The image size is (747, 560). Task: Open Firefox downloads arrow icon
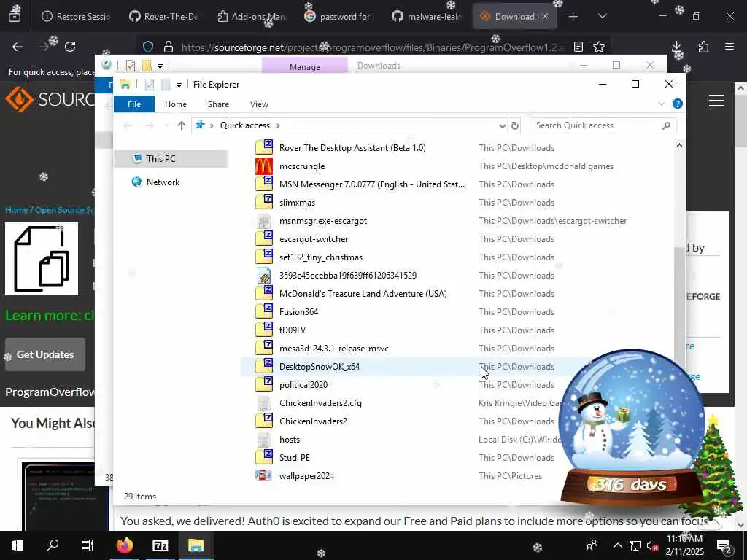click(676, 47)
